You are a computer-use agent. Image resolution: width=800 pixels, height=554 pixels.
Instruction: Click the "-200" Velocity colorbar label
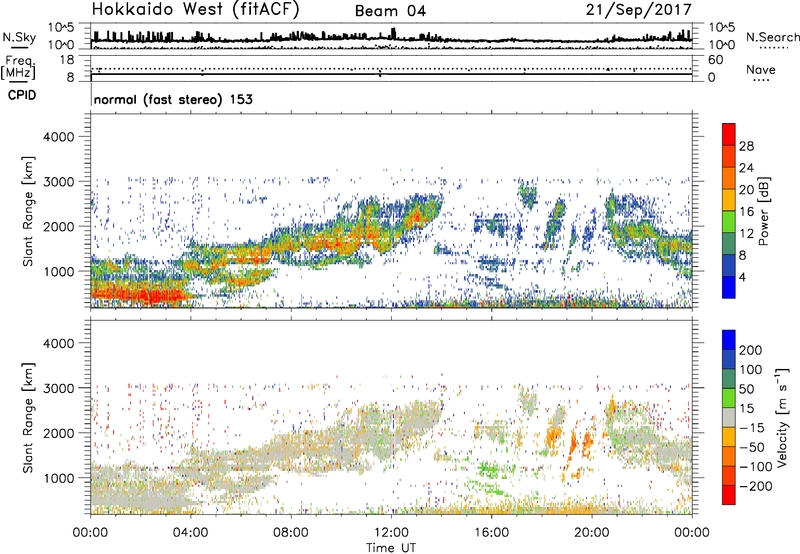(756, 486)
